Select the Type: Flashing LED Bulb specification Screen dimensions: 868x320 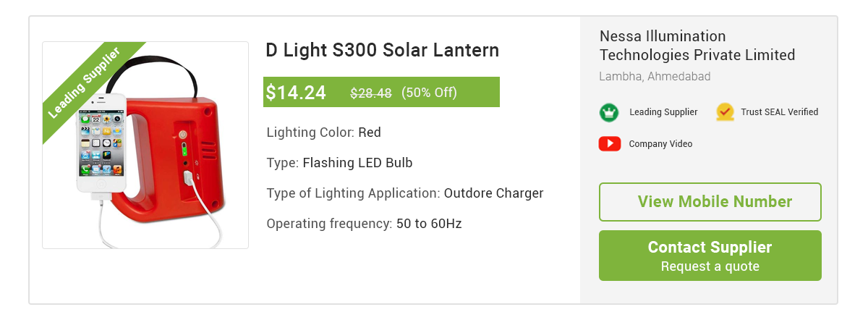pyautogui.click(x=339, y=163)
